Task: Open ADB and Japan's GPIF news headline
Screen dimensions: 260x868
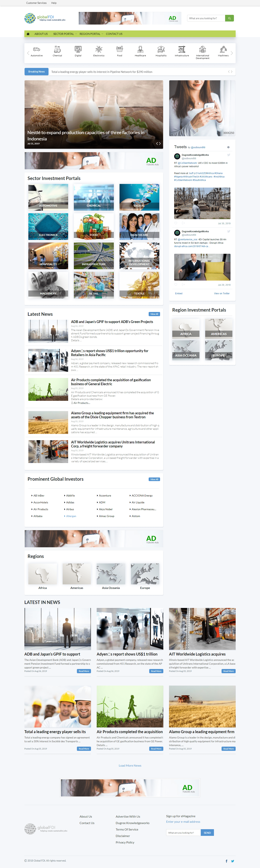Action: [x=112, y=322]
